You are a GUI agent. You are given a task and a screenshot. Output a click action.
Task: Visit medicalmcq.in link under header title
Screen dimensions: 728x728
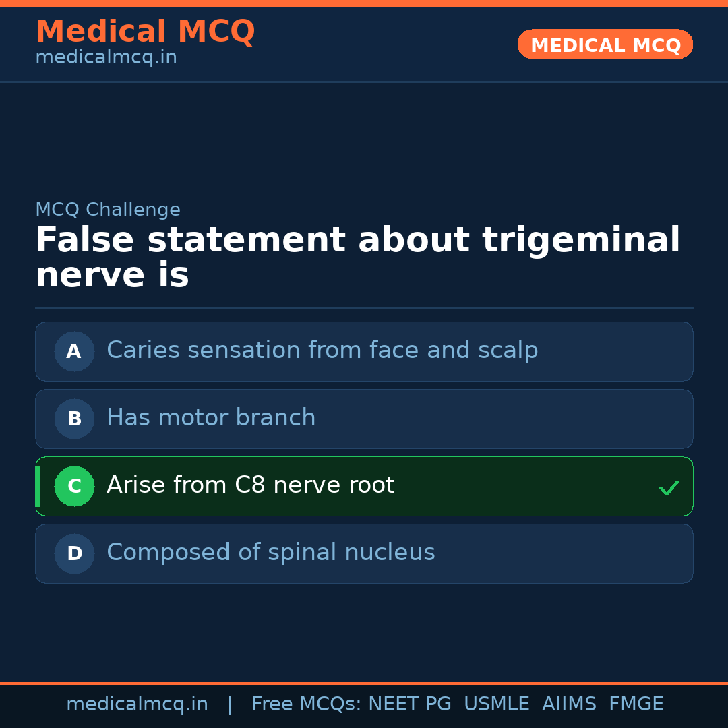(x=106, y=58)
